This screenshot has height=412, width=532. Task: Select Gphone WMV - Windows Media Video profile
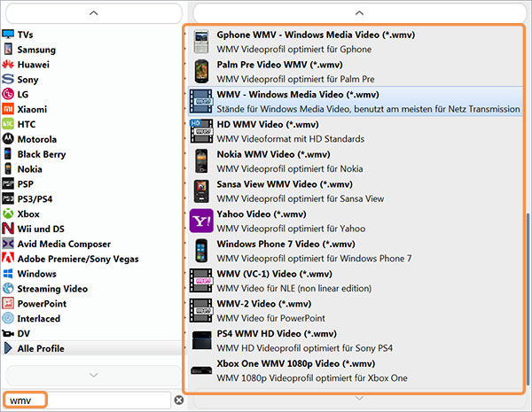click(x=356, y=42)
